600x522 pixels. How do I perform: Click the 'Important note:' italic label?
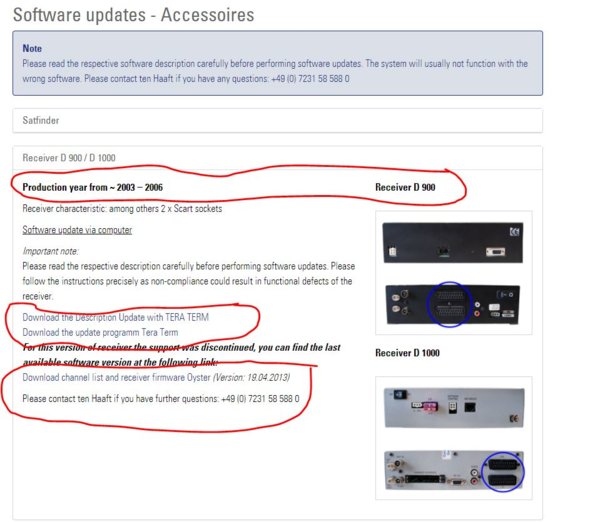pyautogui.click(x=50, y=252)
